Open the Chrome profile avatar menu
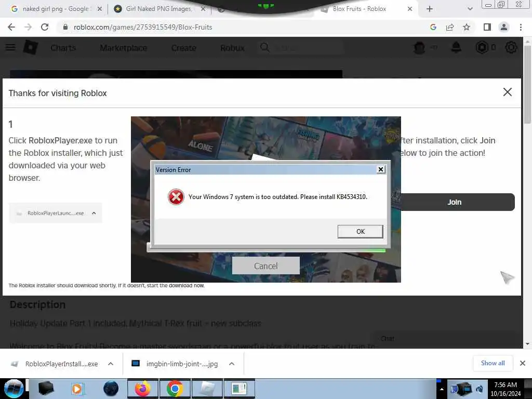This screenshot has height=399, width=532. coord(504,27)
